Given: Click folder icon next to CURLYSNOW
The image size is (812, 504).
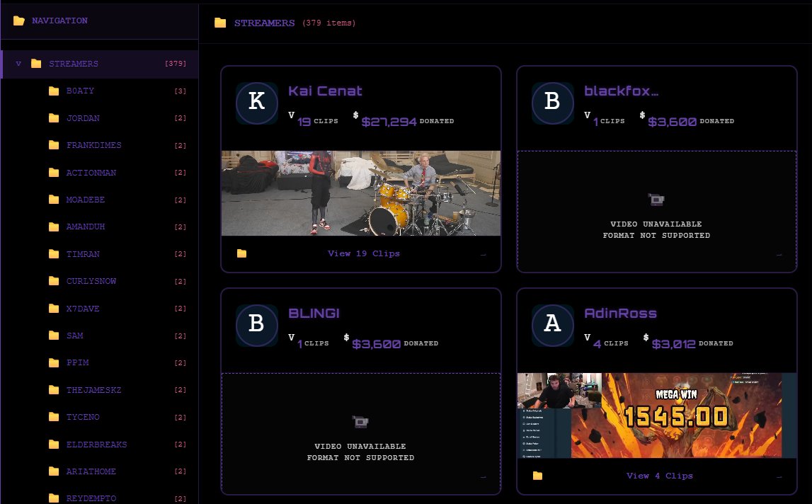Looking at the screenshot, I should [54, 281].
